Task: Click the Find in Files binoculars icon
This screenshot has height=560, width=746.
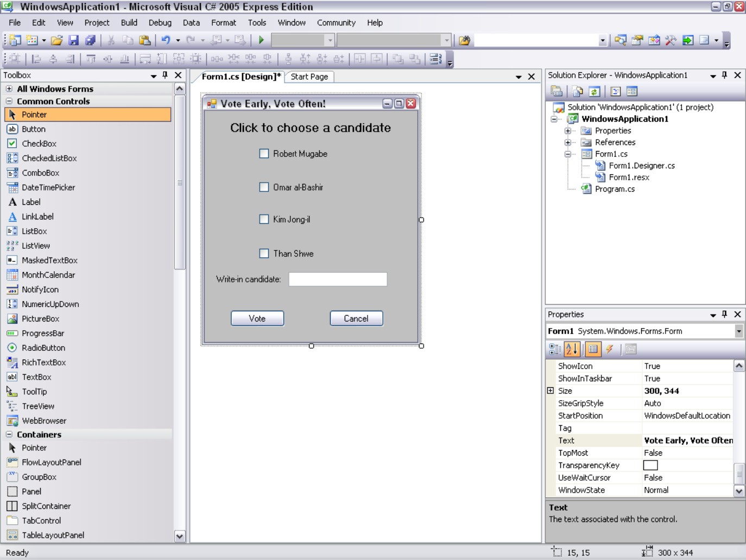Action: pyautogui.click(x=464, y=40)
